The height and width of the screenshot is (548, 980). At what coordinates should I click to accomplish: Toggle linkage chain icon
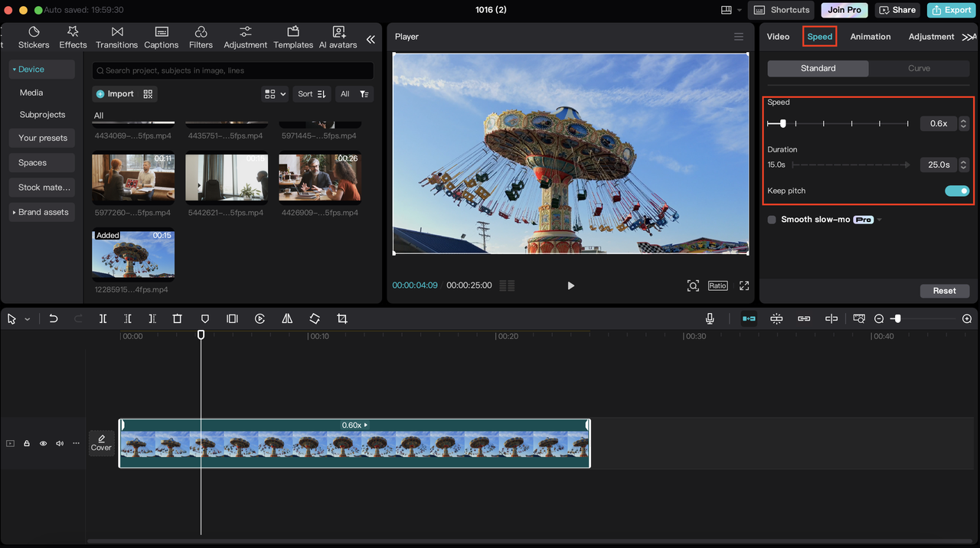804,318
